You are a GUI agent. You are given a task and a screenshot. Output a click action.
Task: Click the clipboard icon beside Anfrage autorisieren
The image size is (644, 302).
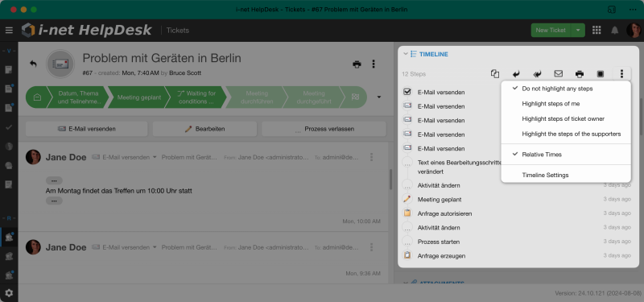coord(407,213)
